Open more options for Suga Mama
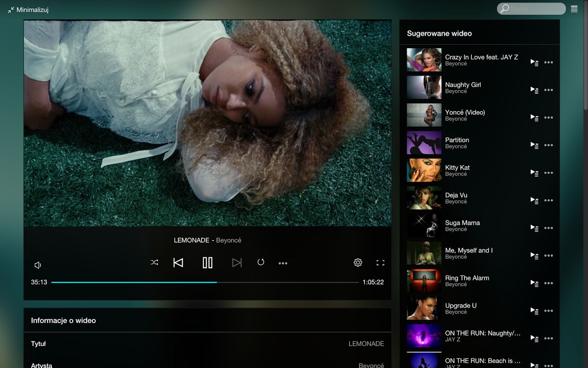The height and width of the screenshot is (368, 588). click(x=549, y=228)
